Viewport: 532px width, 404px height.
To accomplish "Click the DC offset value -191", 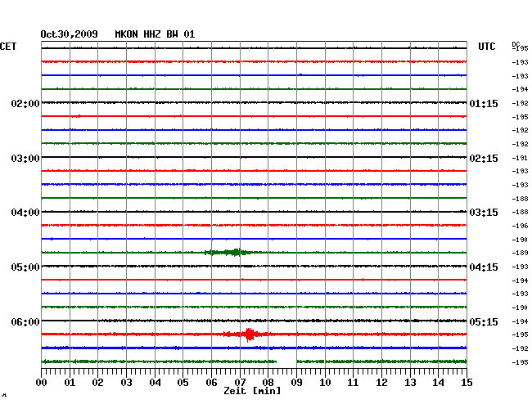I will point(520,158).
